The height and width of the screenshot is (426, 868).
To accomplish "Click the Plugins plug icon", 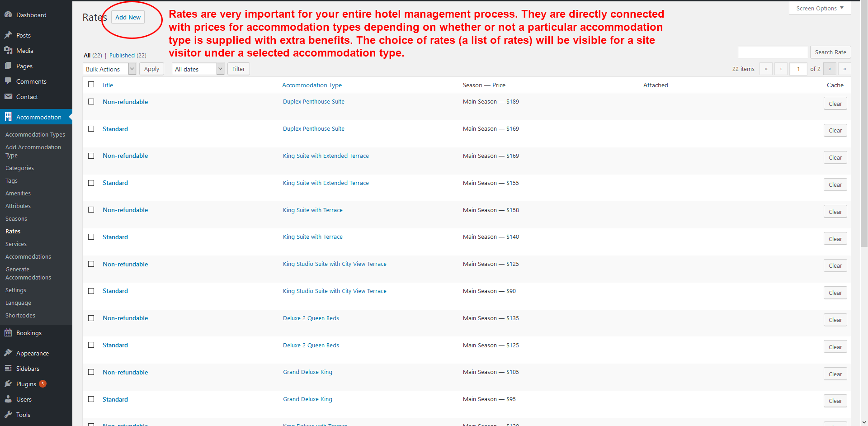I will coord(8,384).
